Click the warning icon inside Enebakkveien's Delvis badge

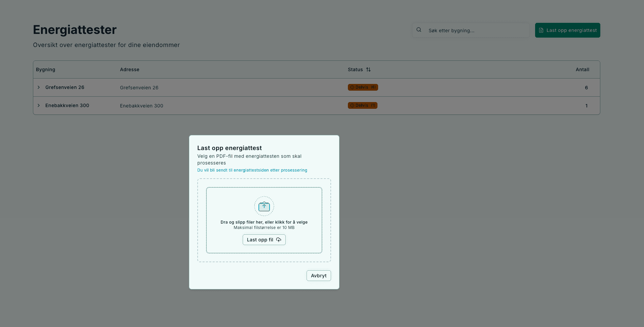pyautogui.click(x=352, y=105)
